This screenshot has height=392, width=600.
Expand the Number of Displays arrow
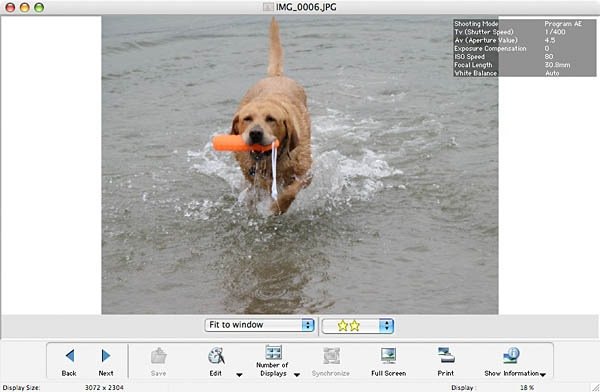(x=297, y=375)
